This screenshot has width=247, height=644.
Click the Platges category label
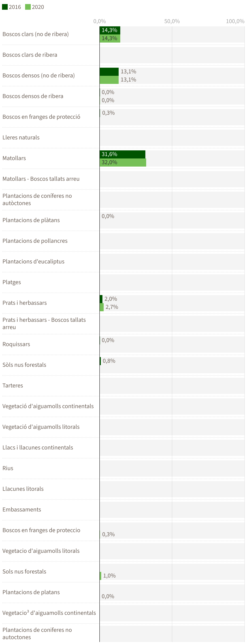tap(12, 282)
